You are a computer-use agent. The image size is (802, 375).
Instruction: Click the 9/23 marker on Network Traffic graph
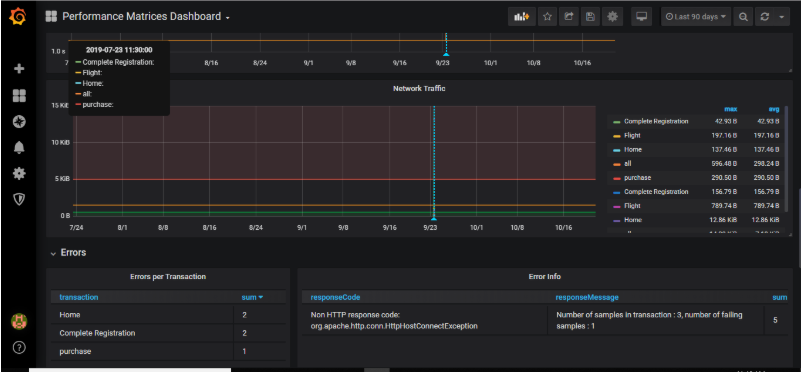tap(434, 218)
